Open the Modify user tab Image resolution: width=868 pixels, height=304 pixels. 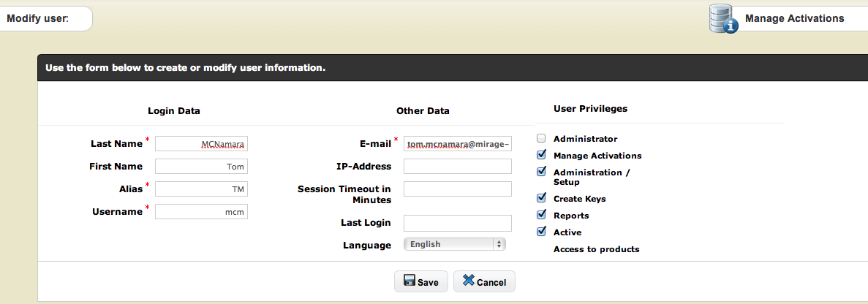click(38, 18)
